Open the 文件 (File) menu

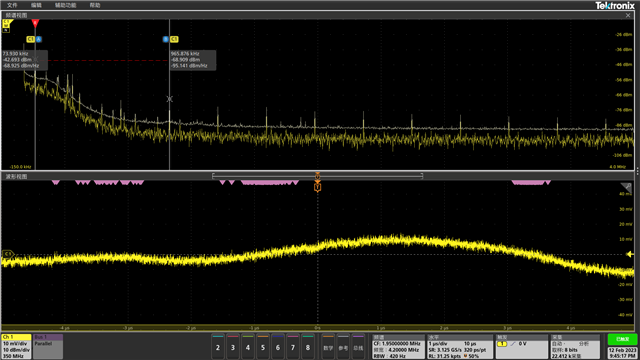click(12, 5)
